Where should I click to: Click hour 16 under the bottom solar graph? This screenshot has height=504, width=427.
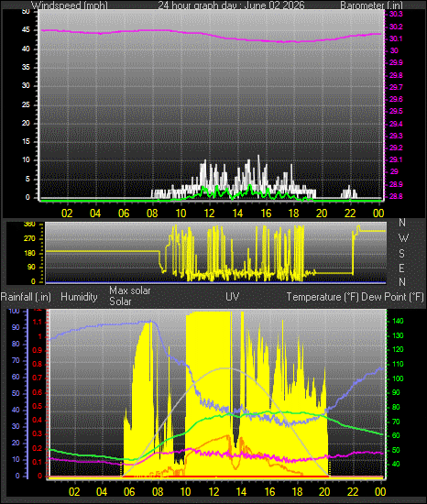[269, 492]
